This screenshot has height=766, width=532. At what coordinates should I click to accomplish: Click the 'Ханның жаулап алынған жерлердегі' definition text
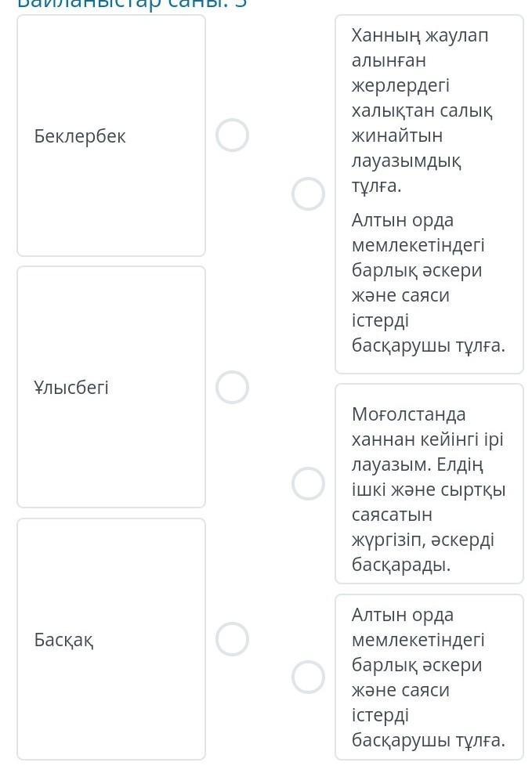click(420, 60)
